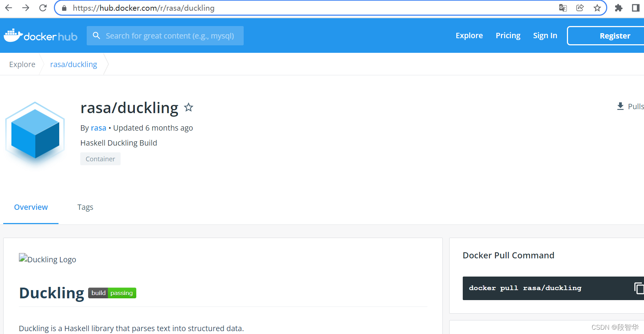Click the build passing badge

[112, 293]
